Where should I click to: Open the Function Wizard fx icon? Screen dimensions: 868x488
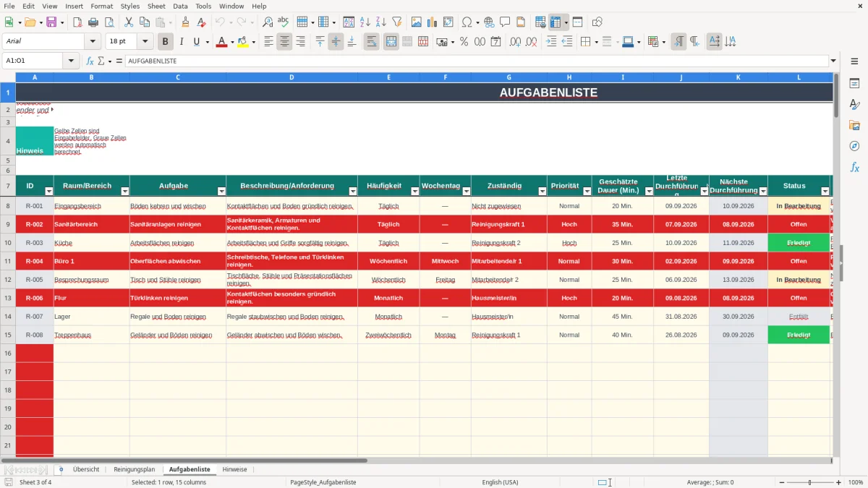pyautogui.click(x=90, y=61)
